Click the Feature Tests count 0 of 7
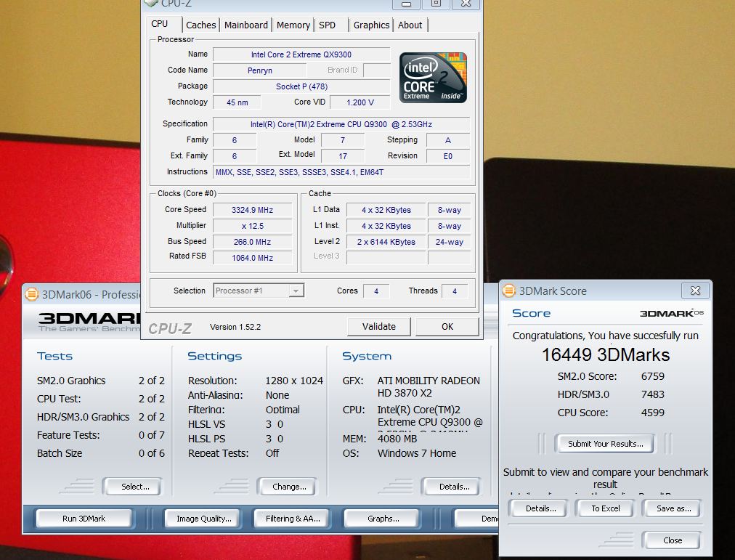 tap(151, 435)
